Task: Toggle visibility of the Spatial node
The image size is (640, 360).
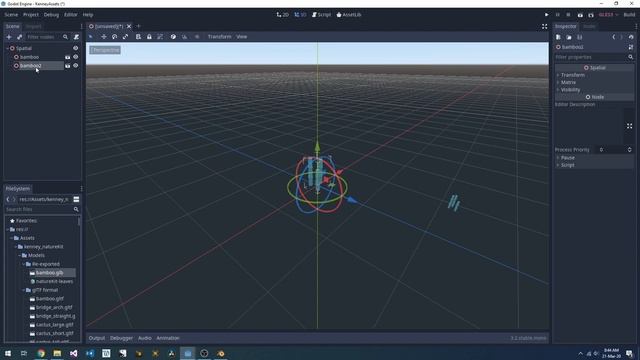Action: click(x=76, y=48)
